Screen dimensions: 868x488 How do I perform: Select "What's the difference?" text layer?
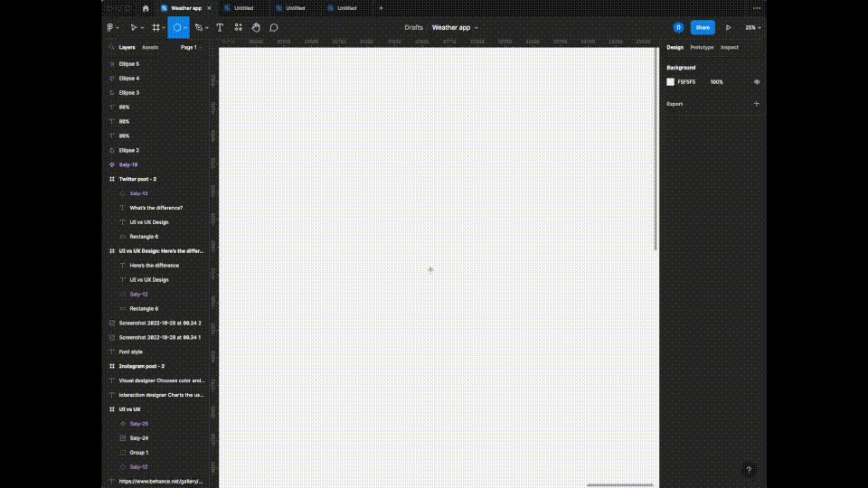click(156, 208)
